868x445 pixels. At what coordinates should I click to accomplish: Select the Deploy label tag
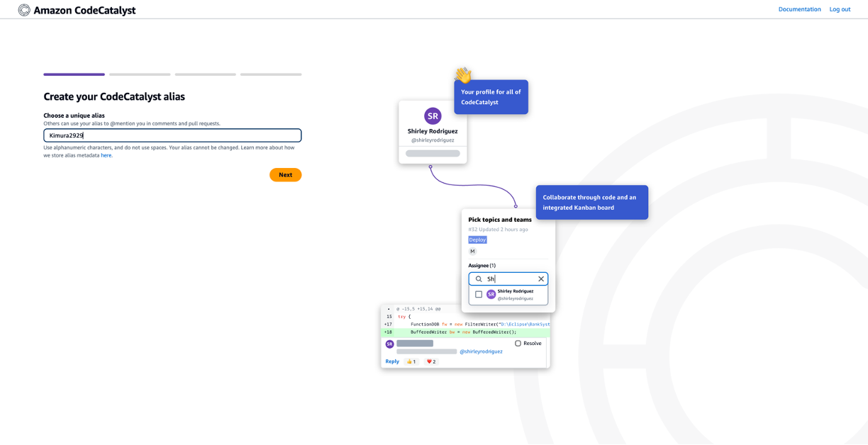(x=477, y=240)
